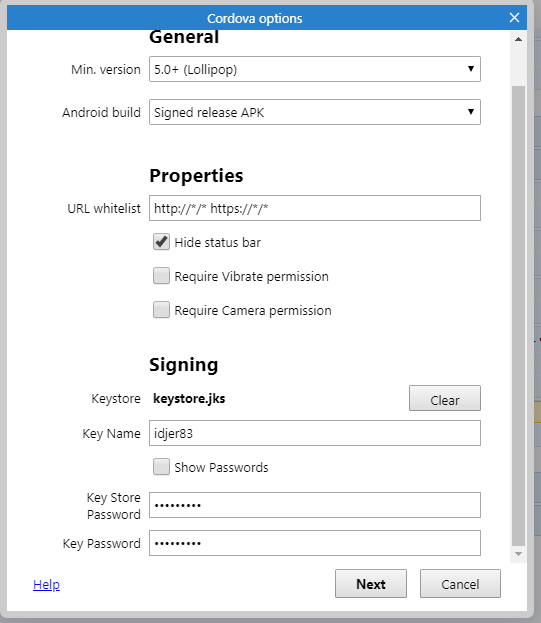Uncheck Hide status bar
The image size is (541, 623).
tap(161, 242)
